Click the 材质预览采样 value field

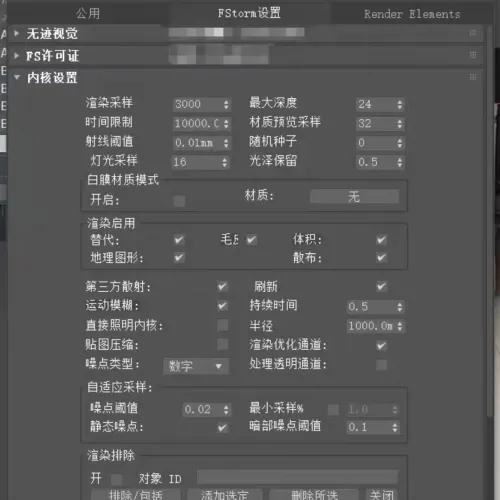point(376,124)
